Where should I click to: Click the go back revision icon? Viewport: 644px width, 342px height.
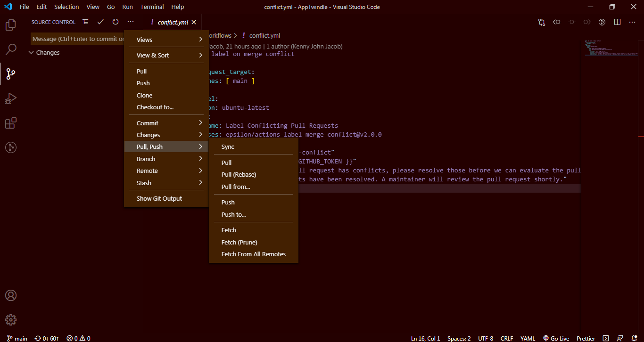coord(557,22)
